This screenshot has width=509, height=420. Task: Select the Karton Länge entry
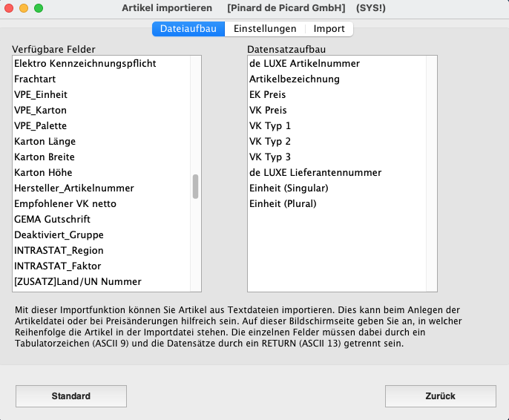45,142
